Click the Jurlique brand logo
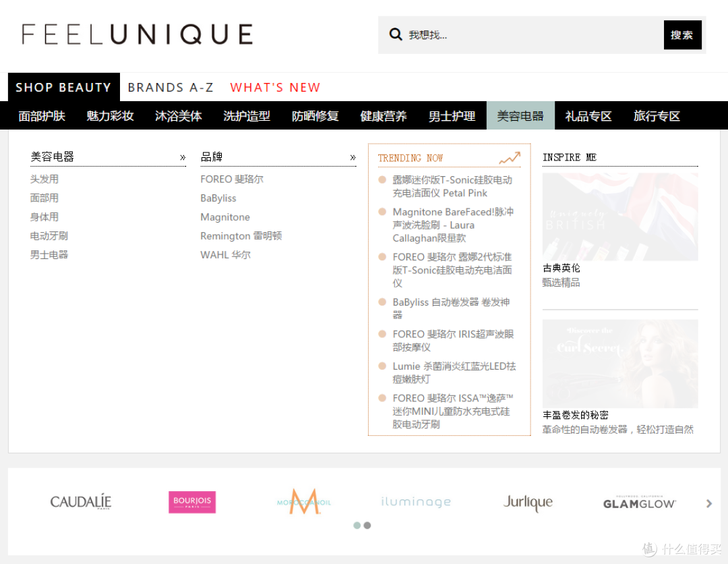Screen dimensions: 728x564 tap(528, 502)
